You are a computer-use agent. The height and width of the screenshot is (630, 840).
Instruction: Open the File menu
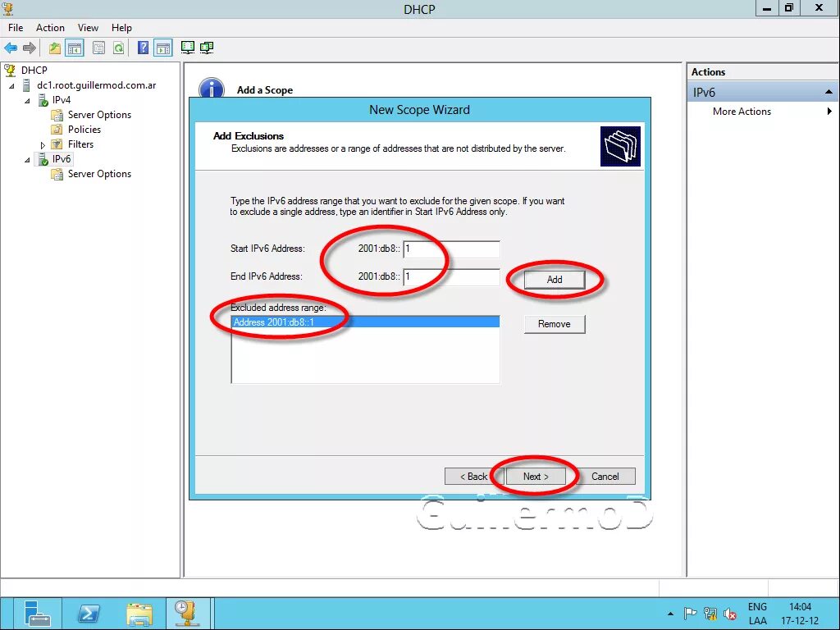click(16, 28)
